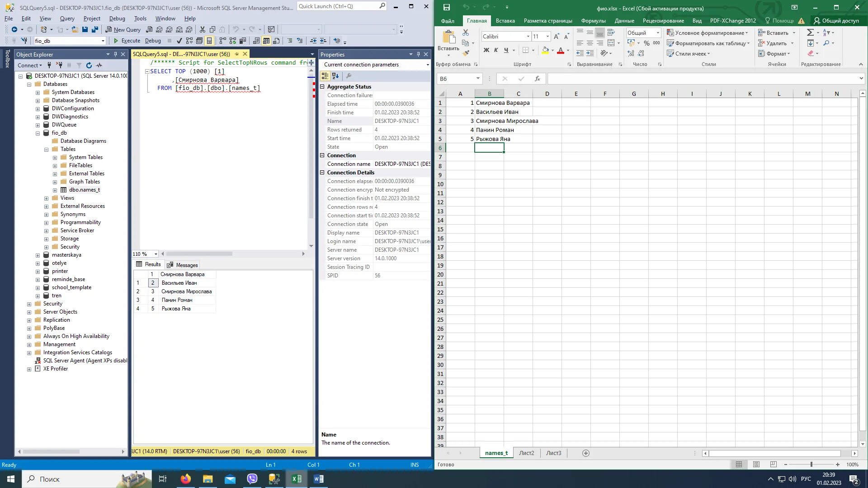Click Comment out selected lines icon
Screen dimensions: 868x488
290,41
